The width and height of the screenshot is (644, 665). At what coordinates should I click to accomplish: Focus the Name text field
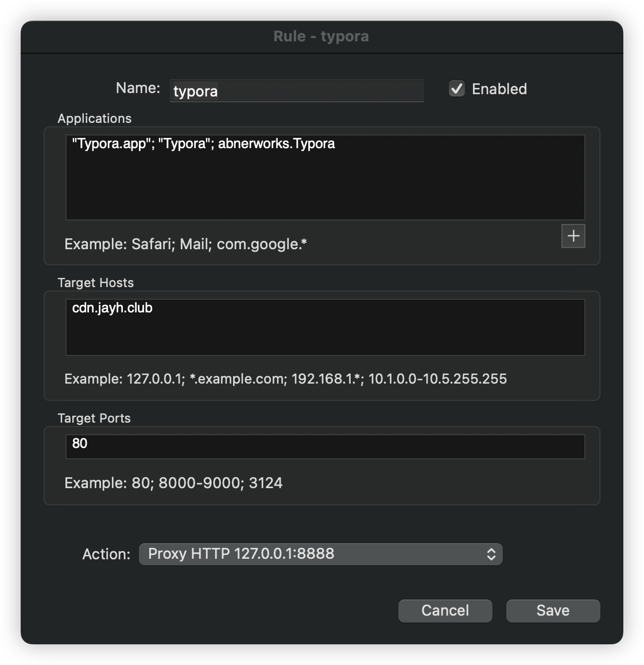pos(296,91)
